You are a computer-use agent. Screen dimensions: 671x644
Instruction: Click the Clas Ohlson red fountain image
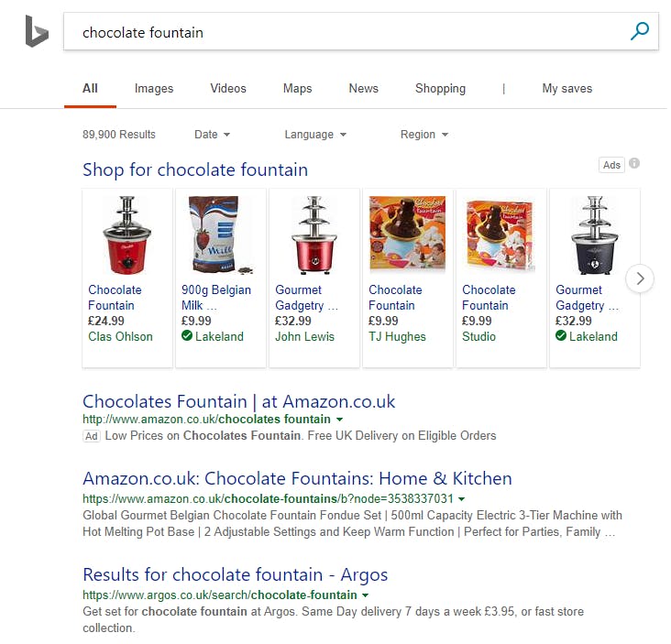127,235
